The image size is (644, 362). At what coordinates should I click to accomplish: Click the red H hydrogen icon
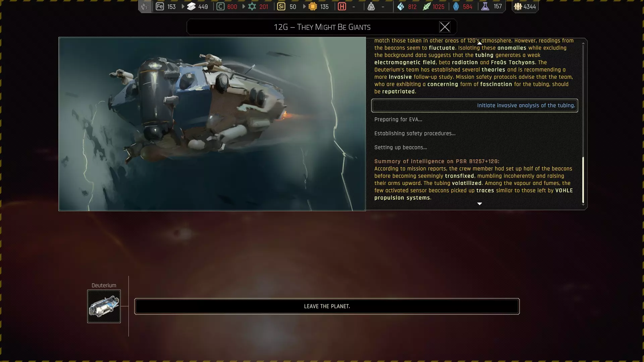(342, 6)
